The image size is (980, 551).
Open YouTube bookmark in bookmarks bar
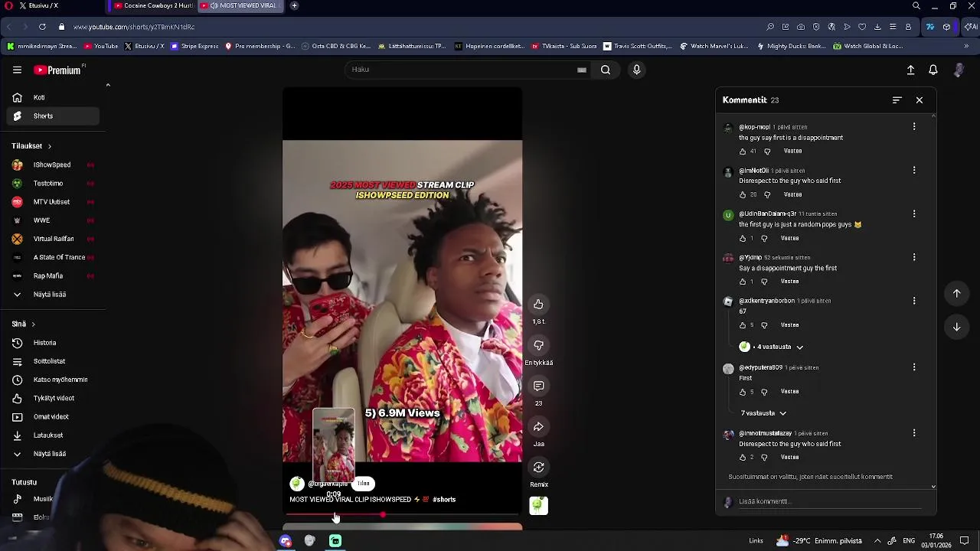(x=100, y=46)
